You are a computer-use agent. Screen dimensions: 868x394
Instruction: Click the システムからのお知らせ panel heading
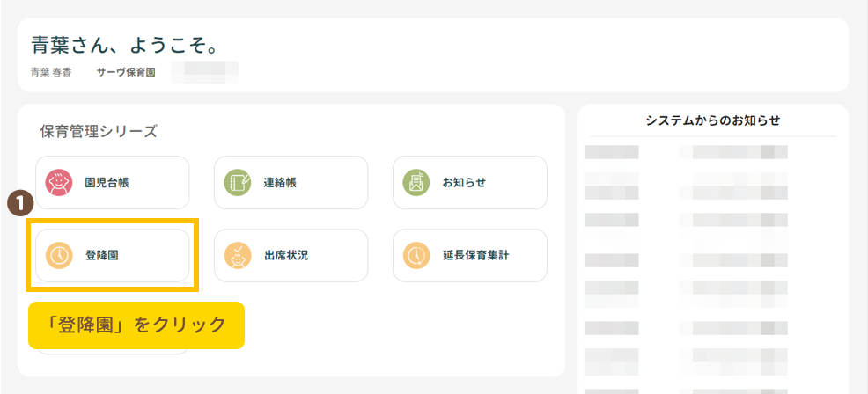(712, 120)
